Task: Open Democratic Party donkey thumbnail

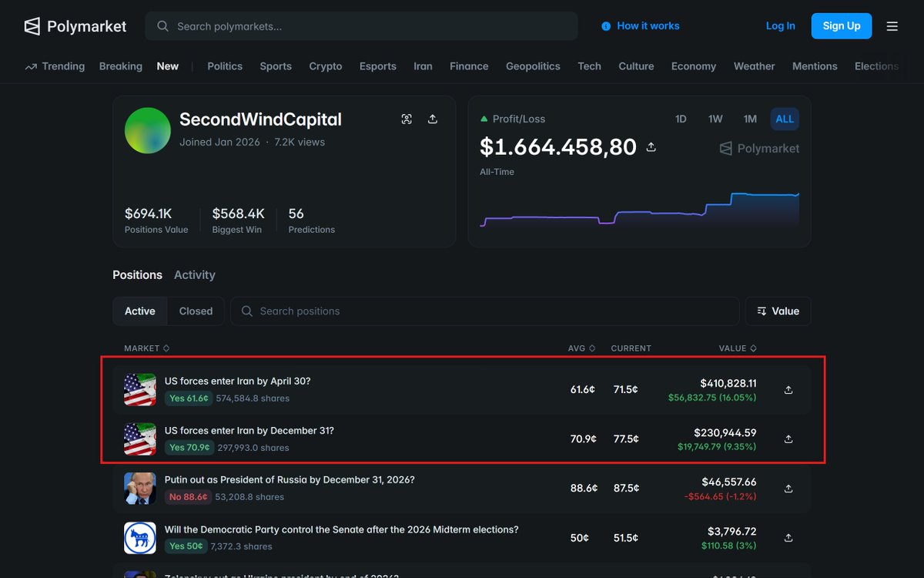Action: [x=140, y=538]
